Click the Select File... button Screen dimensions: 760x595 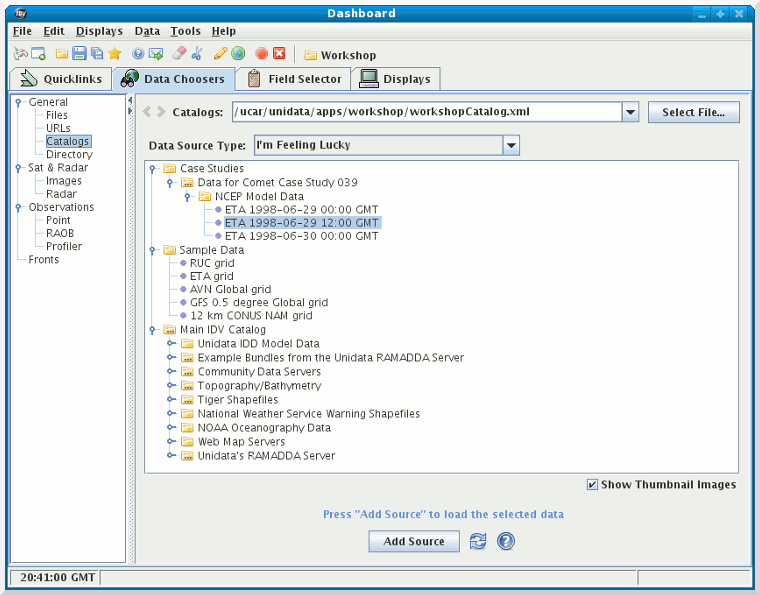(693, 113)
